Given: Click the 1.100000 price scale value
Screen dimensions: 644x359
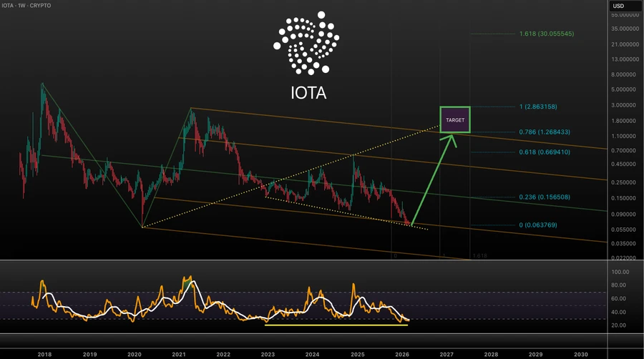Looking at the screenshot, I should coord(623,136).
